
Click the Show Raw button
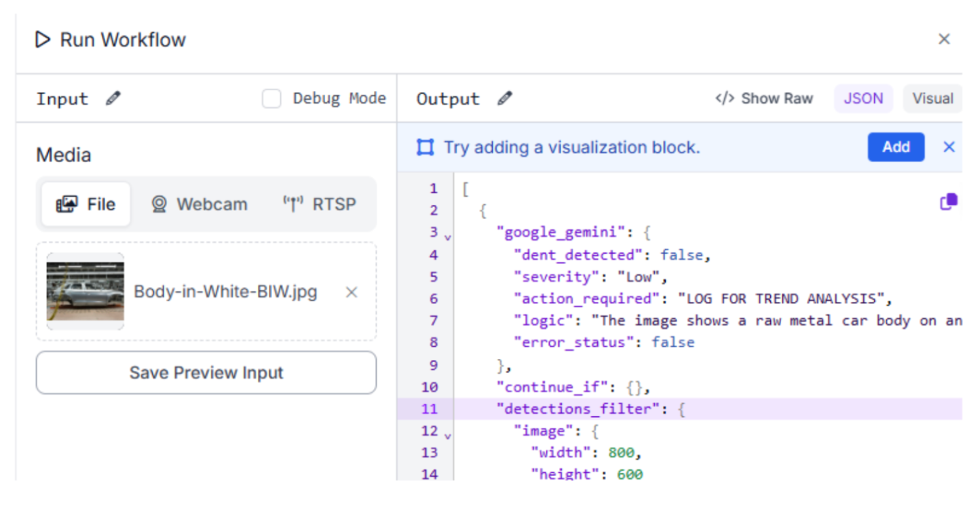pos(764,98)
